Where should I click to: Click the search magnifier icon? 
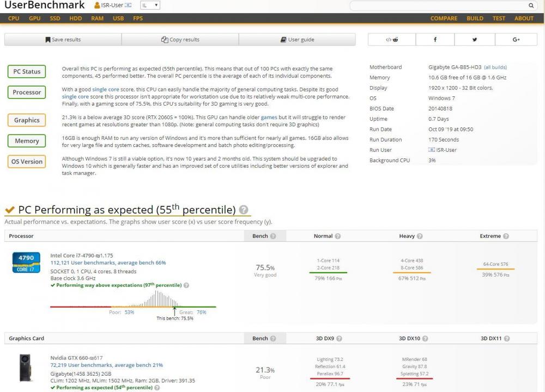click(531, 5)
